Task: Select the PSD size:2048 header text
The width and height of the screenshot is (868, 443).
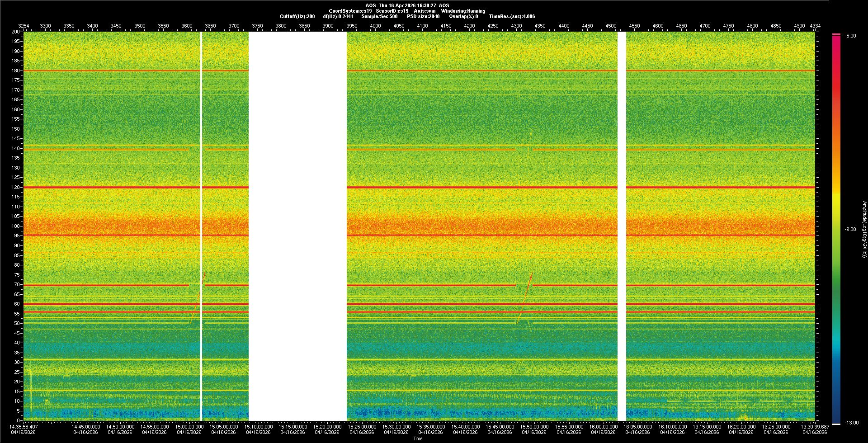Action: tap(423, 16)
